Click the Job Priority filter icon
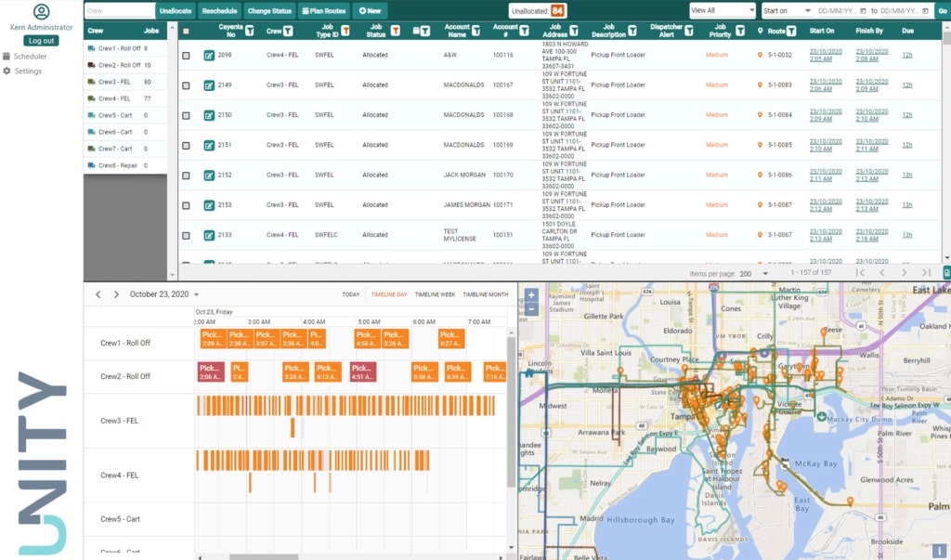Viewport: 951px width, 560px height. click(739, 32)
